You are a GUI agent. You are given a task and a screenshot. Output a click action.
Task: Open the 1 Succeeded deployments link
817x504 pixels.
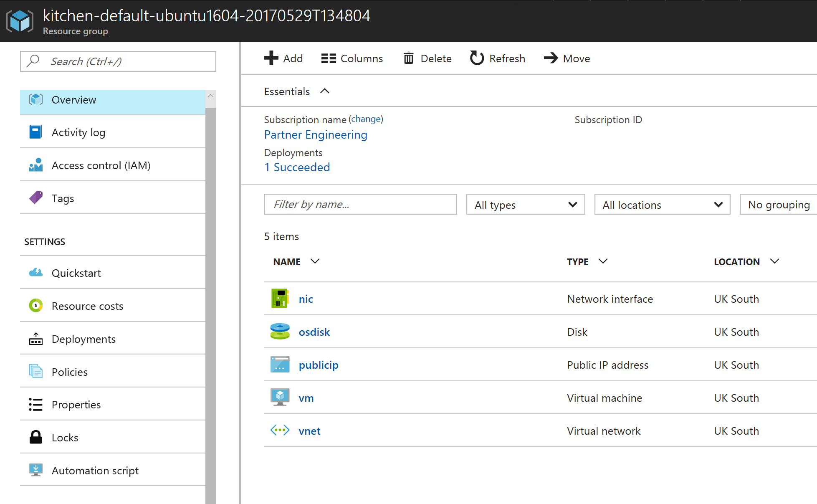click(x=297, y=167)
